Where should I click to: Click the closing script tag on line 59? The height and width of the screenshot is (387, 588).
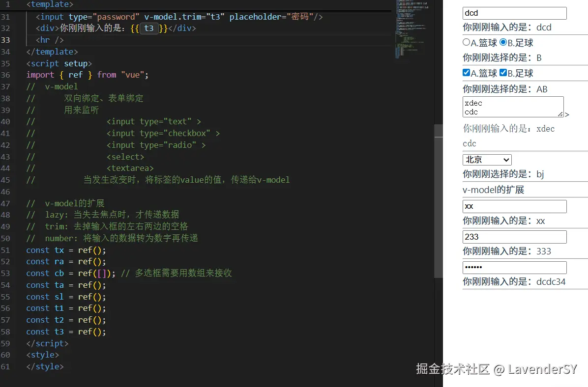[47, 343]
